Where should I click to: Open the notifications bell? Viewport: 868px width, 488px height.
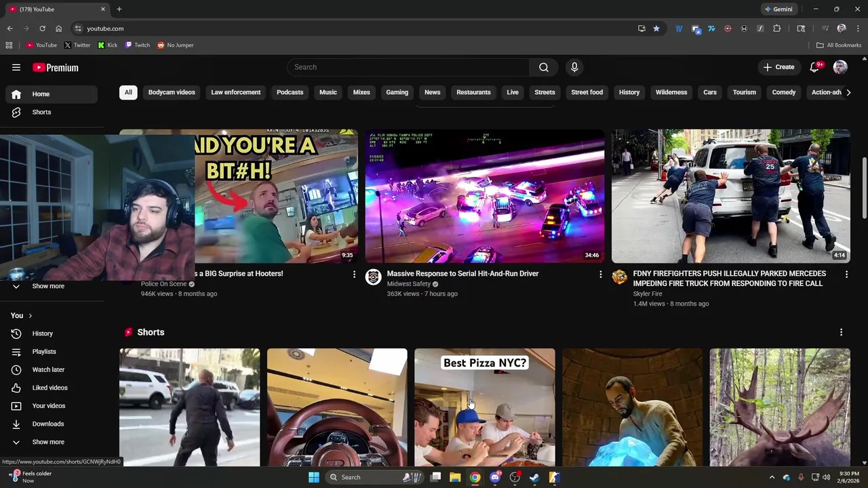tap(816, 67)
